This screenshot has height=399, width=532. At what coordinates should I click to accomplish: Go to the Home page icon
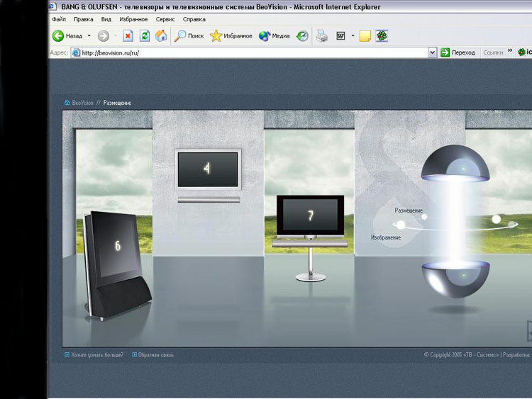[161, 35]
